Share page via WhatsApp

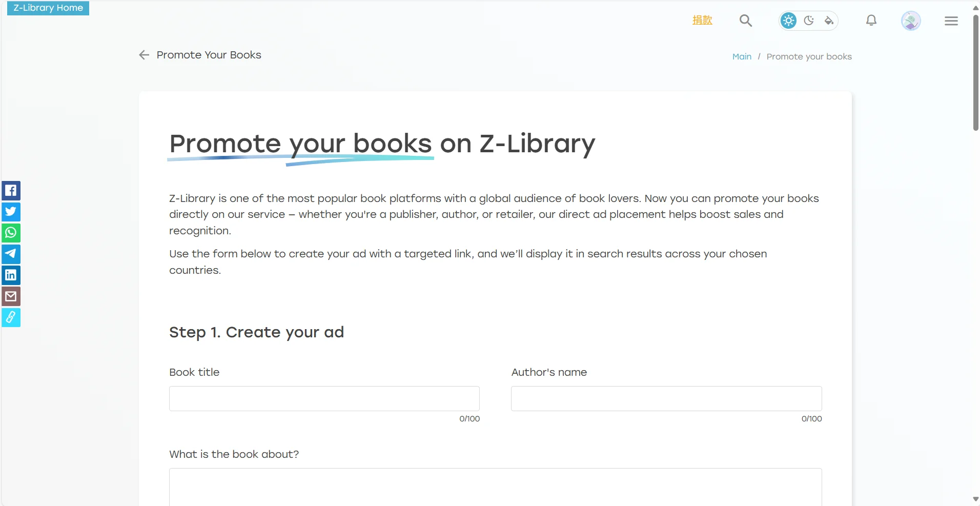click(11, 233)
